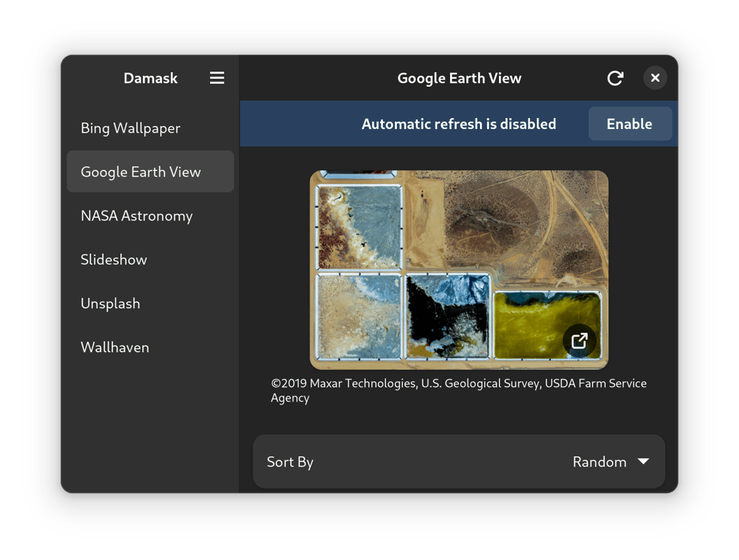
Task: Click the Random sort value
Action: pos(599,462)
